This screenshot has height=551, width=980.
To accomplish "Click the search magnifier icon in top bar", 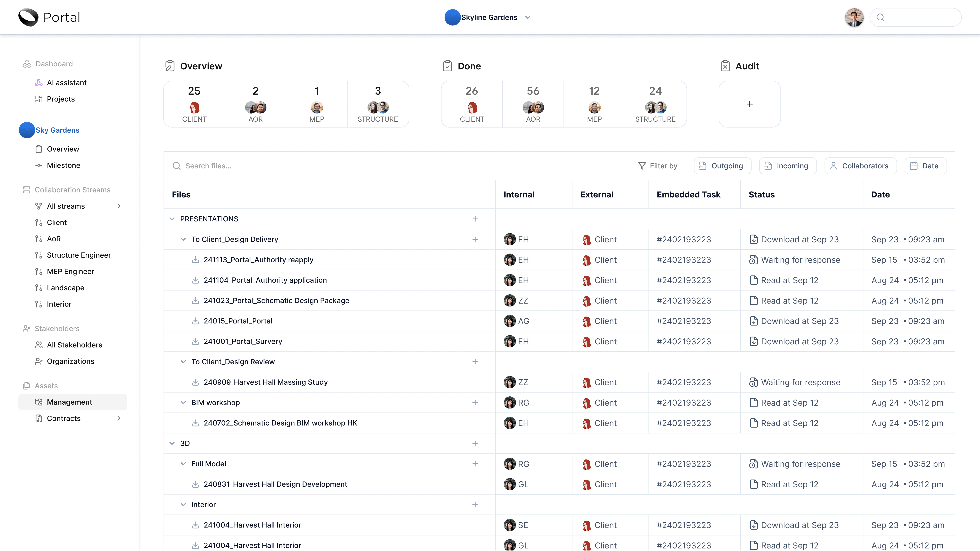I will click(x=880, y=18).
